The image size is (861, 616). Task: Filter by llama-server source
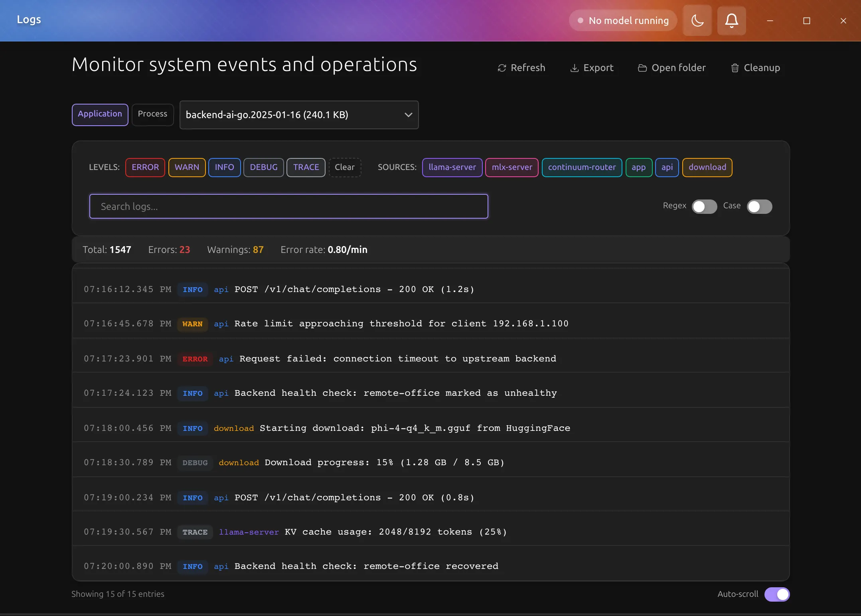[x=452, y=167]
